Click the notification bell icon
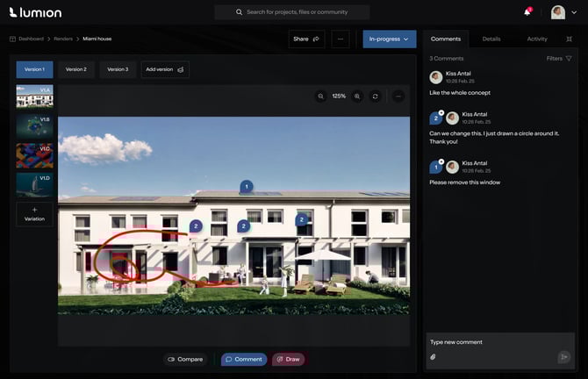The height and width of the screenshot is (379, 588). [x=527, y=12]
